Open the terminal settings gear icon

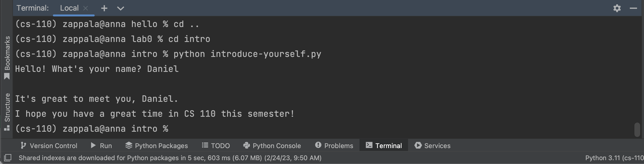point(617,8)
